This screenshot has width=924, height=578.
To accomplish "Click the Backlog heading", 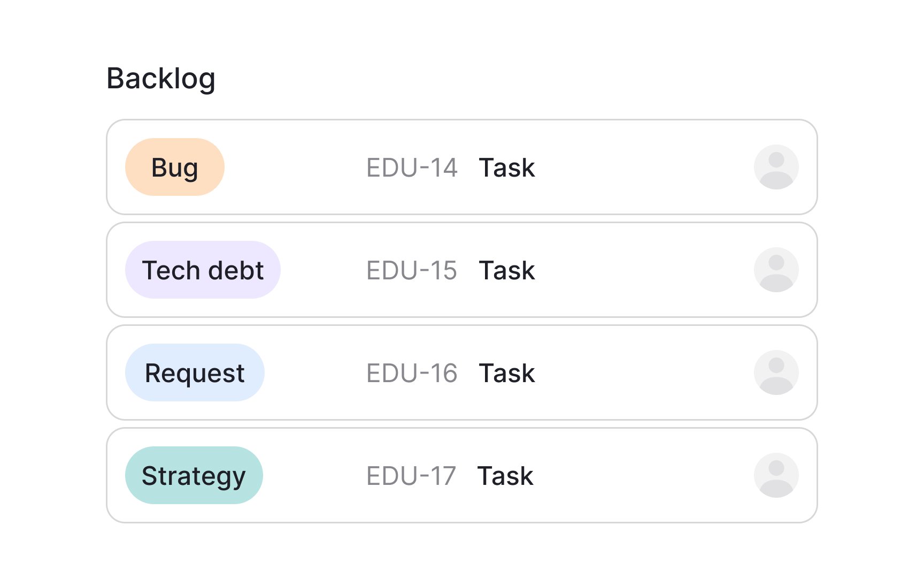I will [161, 79].
